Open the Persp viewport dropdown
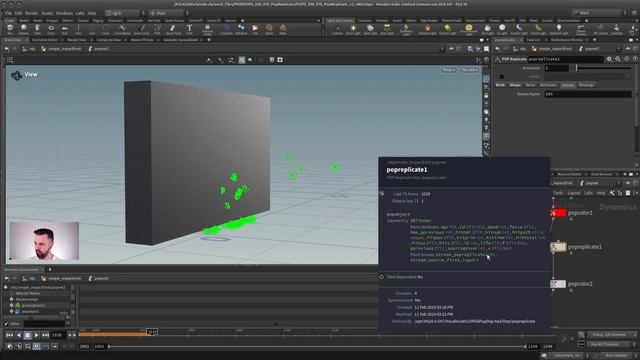Viewport: 640px width, 360px height. coord(449,70)
